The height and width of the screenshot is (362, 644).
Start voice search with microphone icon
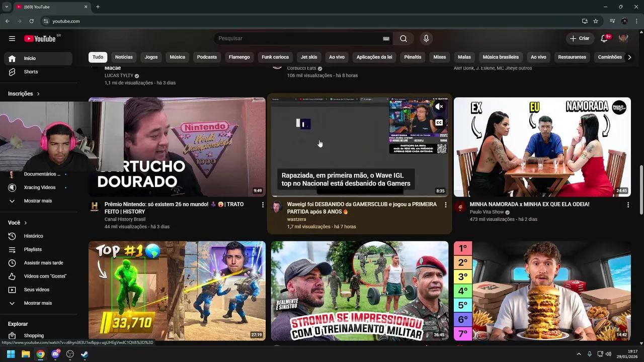pos(426,39)
